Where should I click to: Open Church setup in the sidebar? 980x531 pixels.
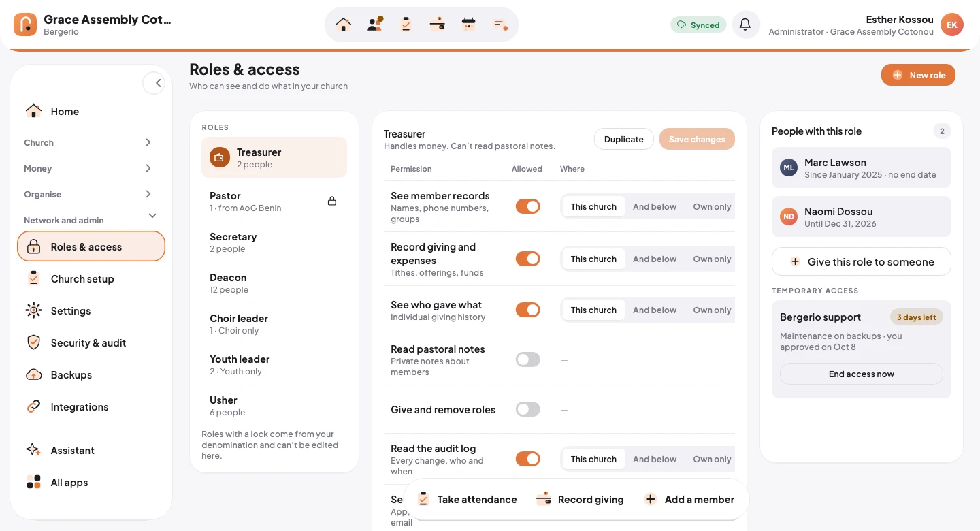[91, 278]
